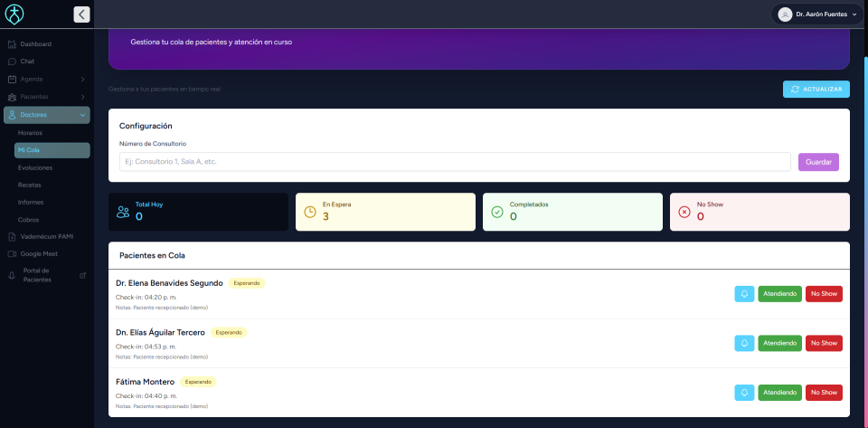
Task: Open the Dr. Aarón Fuentes user dropdown
Action: (817, 14)
